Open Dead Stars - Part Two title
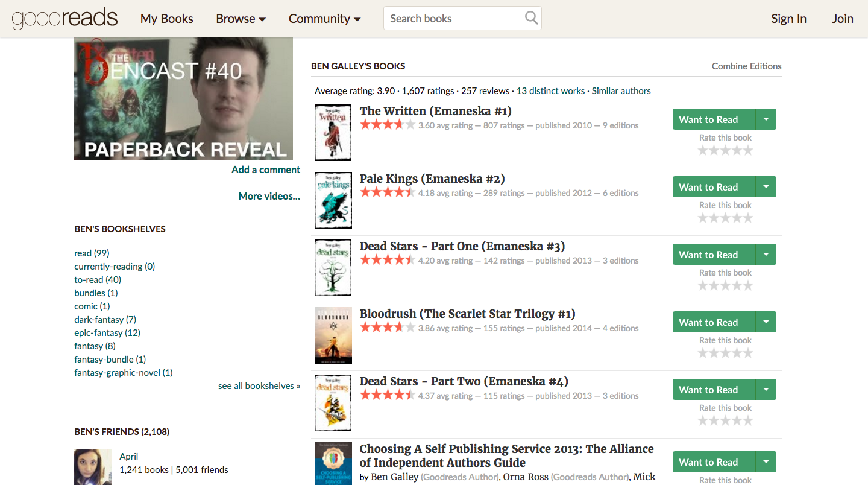The height and width of the screenshot is (485, 868). tap(464, 381)
